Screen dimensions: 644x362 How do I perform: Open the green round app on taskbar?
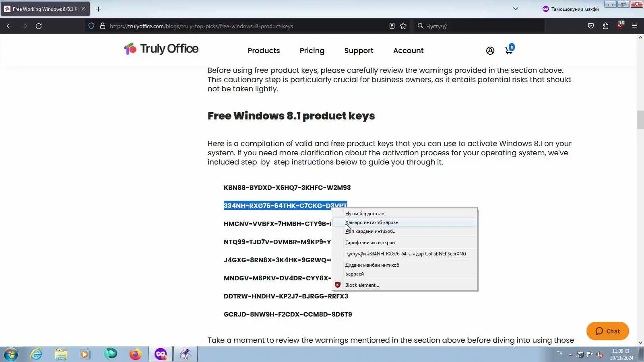click(x=110, y=354)
